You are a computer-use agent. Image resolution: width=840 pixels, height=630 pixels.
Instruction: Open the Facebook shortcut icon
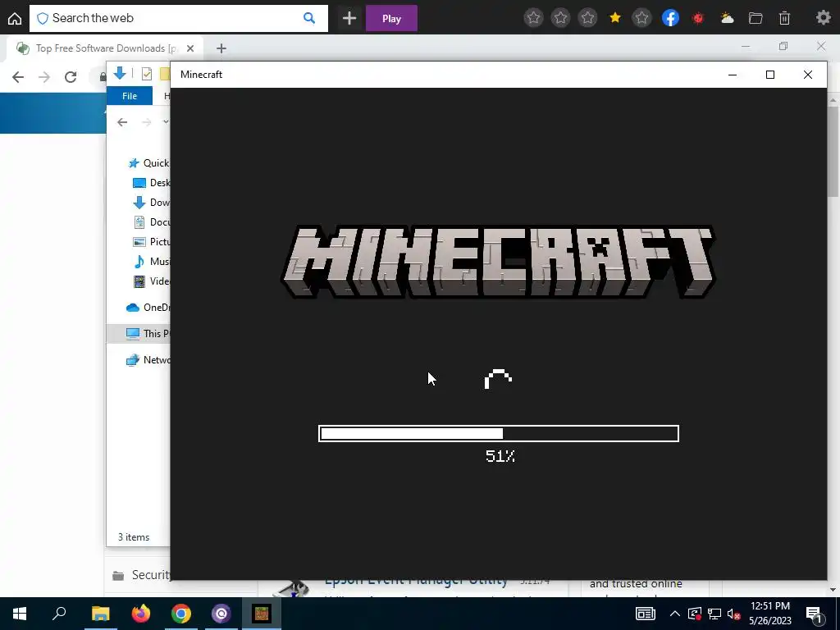point(670,18)
